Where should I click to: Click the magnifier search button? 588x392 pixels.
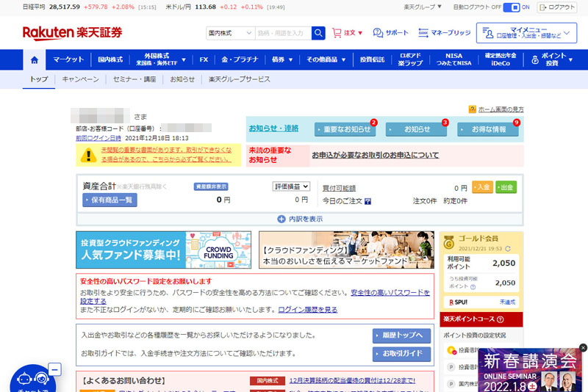pyautogui.click(x=318, y=33)
